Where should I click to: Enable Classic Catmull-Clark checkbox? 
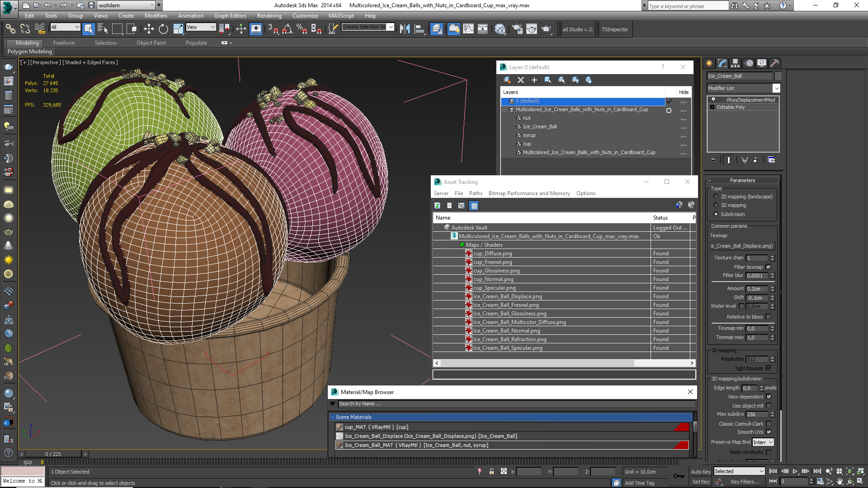pyautogui.click(x=769, y=424)
